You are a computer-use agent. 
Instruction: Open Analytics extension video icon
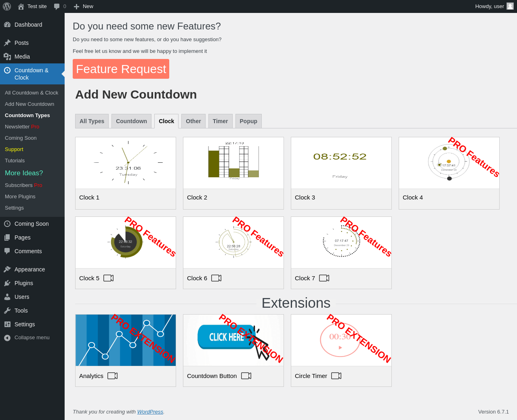112,376
